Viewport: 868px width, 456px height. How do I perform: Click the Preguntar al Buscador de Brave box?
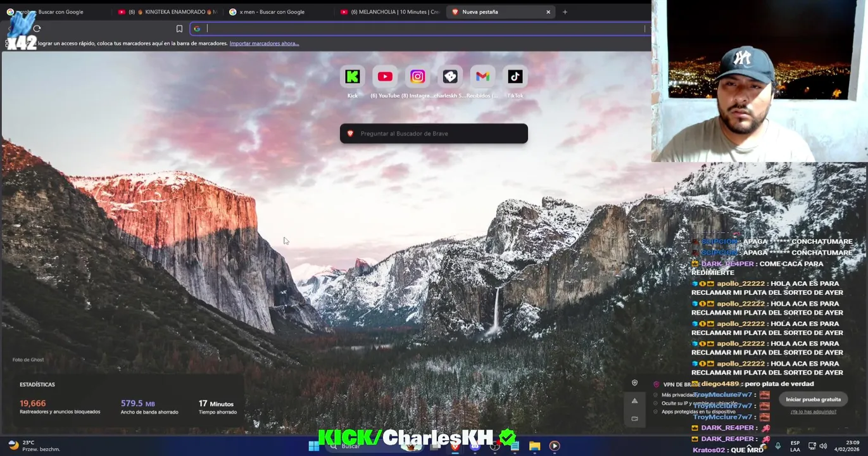(434, 134)
